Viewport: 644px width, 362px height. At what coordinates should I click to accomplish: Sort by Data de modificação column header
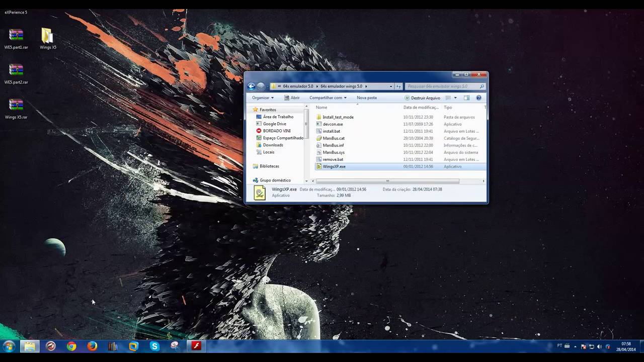pyautogui.click(x=422, y=107)
